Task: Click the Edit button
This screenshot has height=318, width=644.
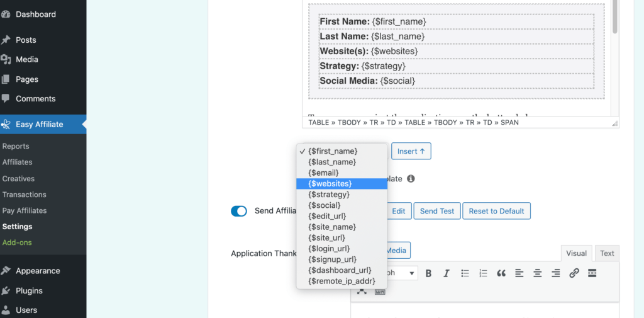Action: [x=398, y=211]
